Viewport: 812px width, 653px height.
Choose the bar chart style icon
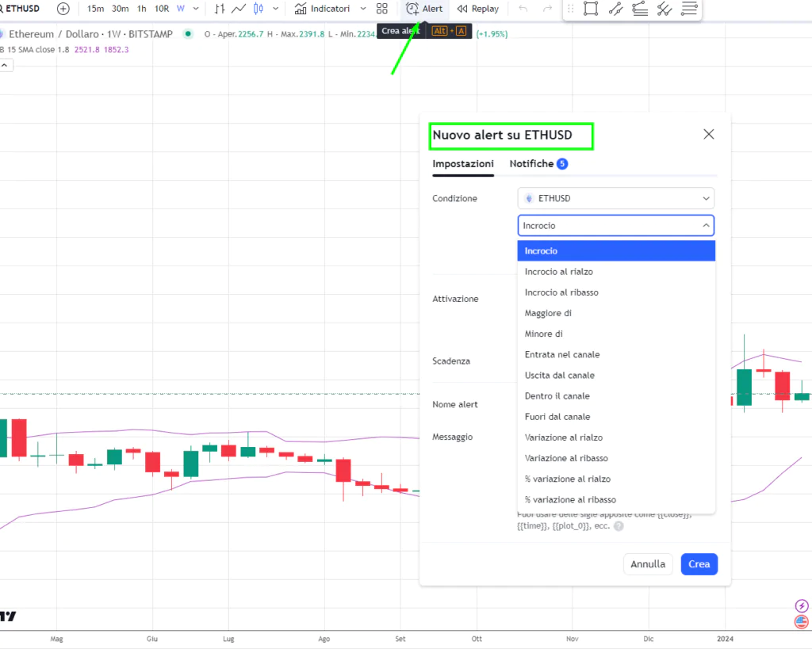pos(220,9)
